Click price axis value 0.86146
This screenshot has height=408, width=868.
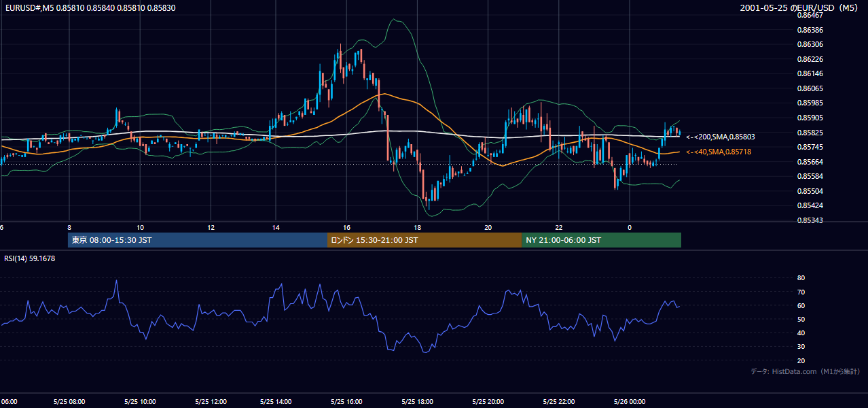click(x=810, y=73)
